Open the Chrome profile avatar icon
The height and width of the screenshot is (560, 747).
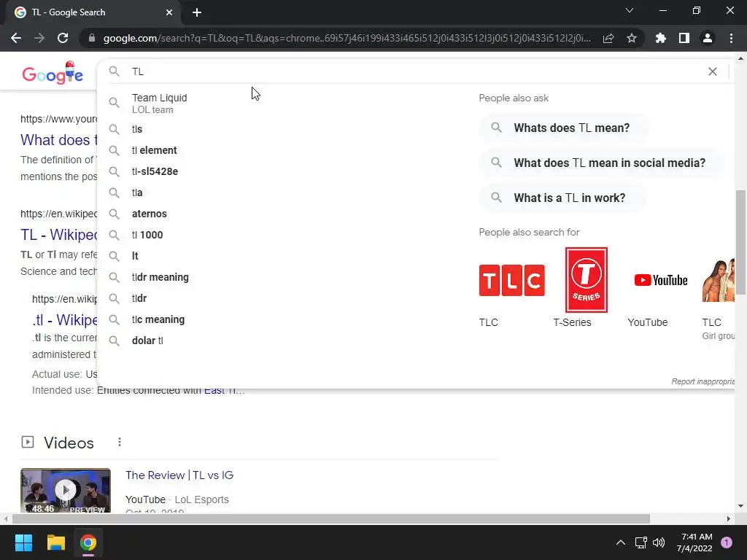click(708, 38)
